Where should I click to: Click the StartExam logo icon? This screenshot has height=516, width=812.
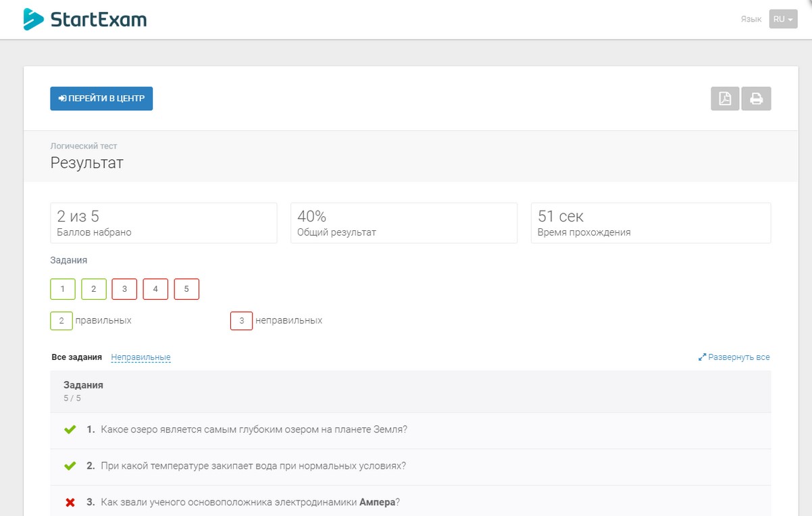33,20
